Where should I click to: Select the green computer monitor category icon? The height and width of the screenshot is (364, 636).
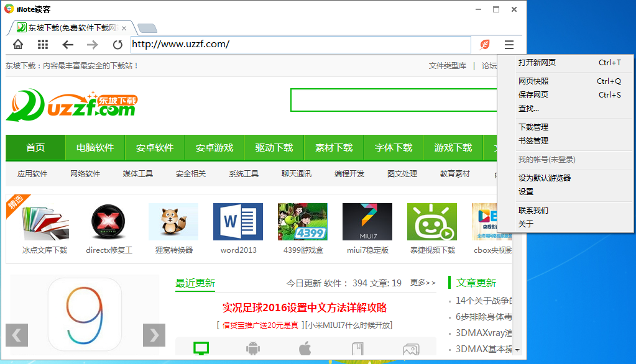tap(201, 348)
